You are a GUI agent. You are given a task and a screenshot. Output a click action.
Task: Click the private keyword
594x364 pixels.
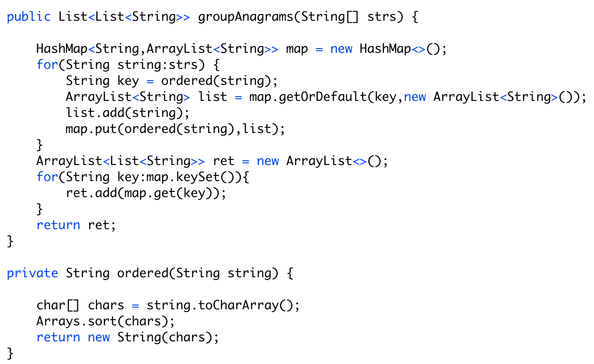32,273
